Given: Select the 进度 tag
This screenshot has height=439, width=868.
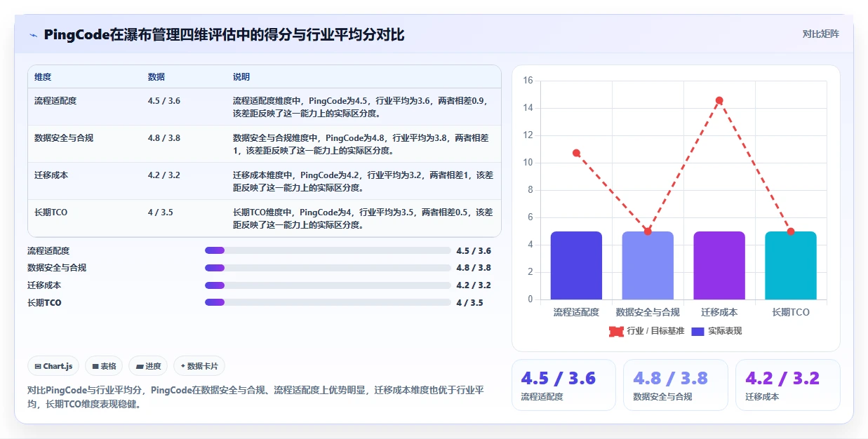Looking at the screenshot, I should point(148,366).
